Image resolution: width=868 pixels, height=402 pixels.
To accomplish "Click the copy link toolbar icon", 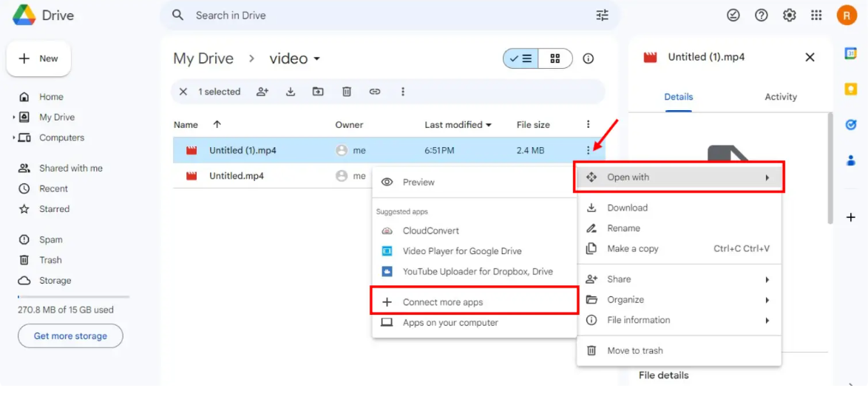I will tap(375, 92).
